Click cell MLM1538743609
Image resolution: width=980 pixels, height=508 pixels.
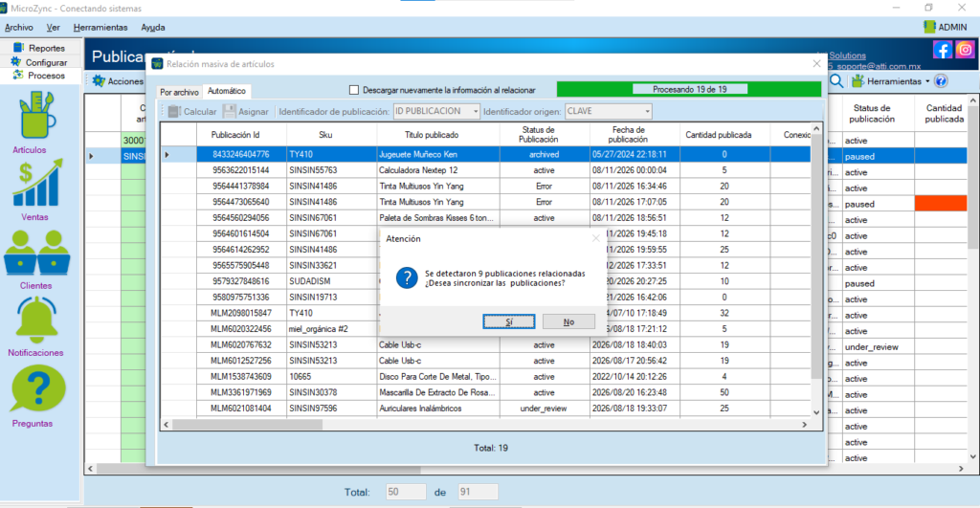241,377
